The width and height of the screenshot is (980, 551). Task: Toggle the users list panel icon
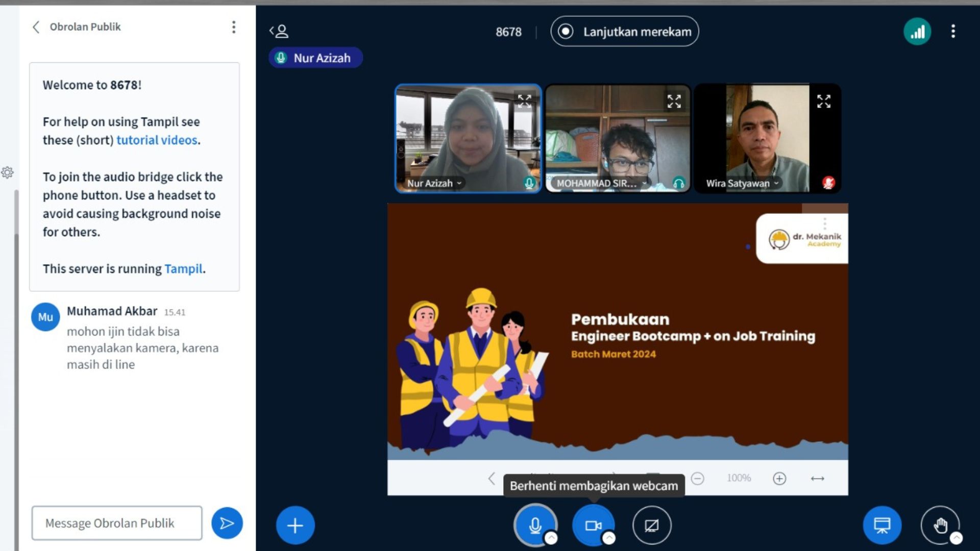[279, 32]
